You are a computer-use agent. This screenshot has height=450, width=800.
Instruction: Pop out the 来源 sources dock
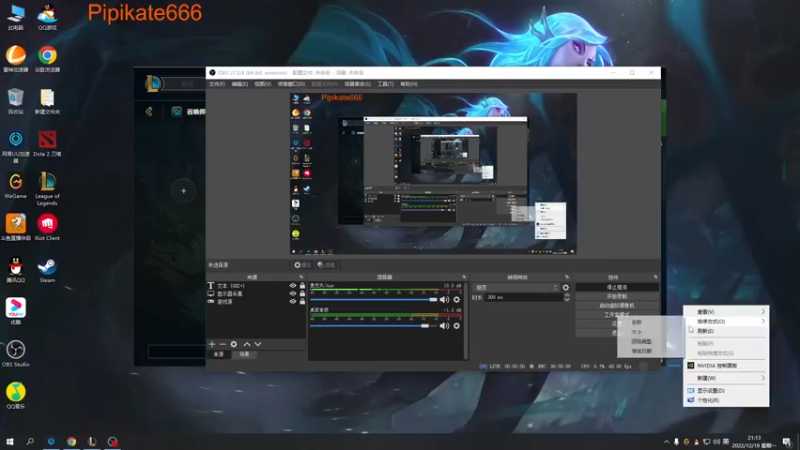(301, 277)
